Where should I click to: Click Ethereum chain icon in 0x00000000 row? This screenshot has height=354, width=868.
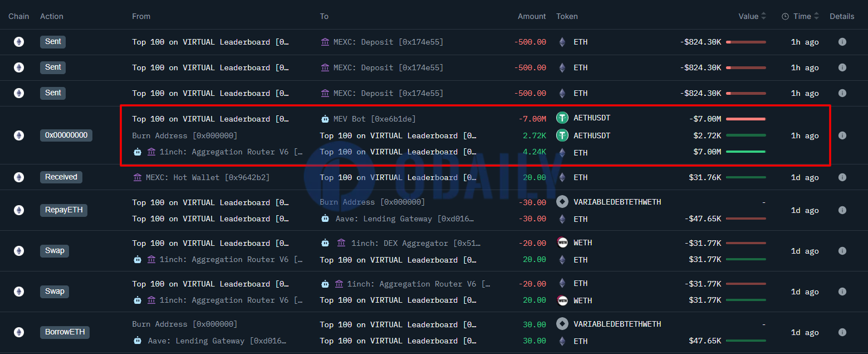(19, 135)
